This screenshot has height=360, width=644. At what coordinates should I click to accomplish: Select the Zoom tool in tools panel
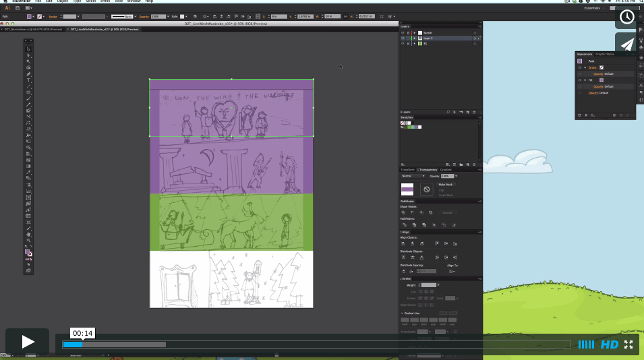coord(28,241)
